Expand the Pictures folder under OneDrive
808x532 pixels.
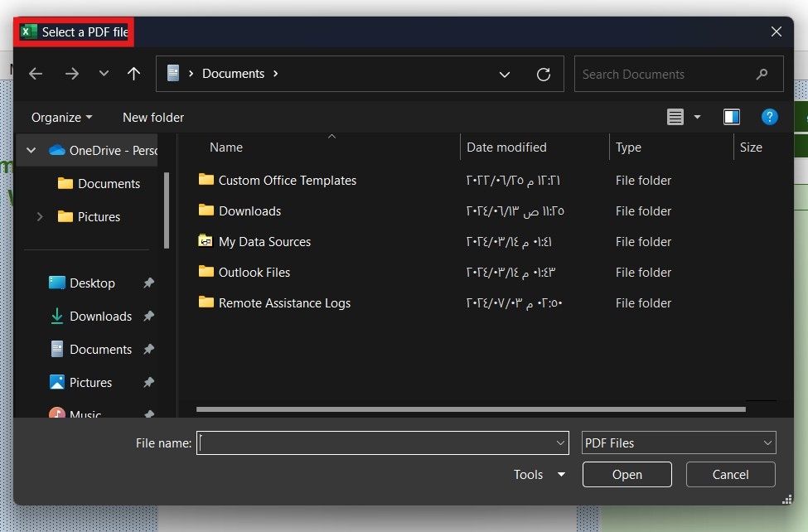40,216
